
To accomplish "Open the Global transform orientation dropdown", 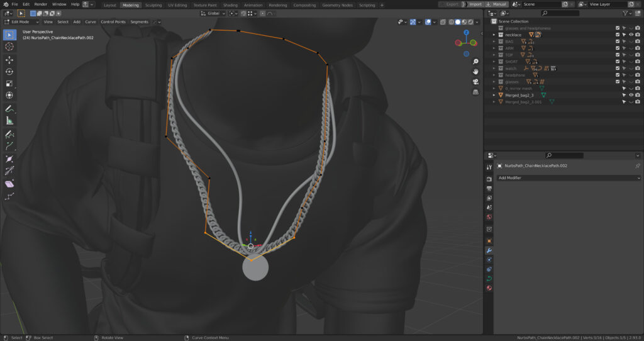I will point(213,13).
